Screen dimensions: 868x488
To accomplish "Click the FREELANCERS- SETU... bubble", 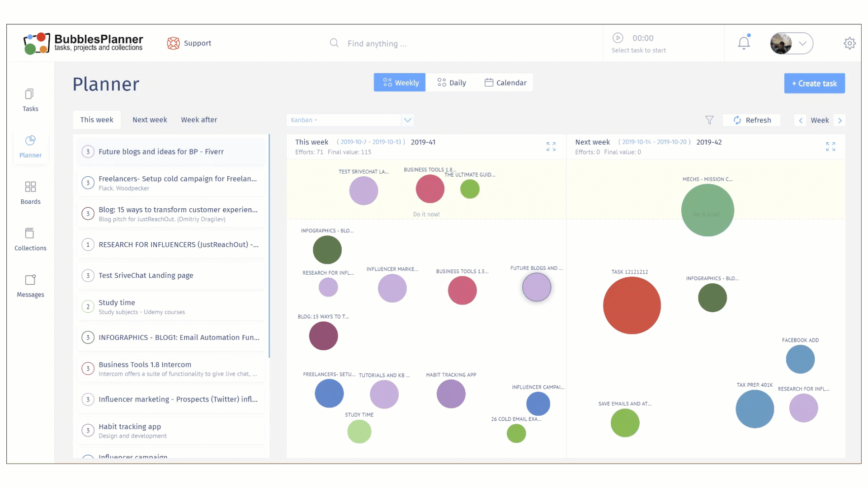I will (x=329, y=394).
